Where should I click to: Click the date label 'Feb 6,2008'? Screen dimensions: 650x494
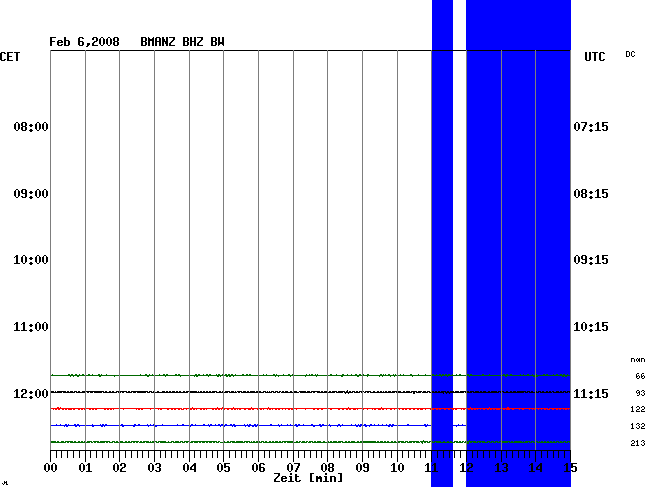84,42
